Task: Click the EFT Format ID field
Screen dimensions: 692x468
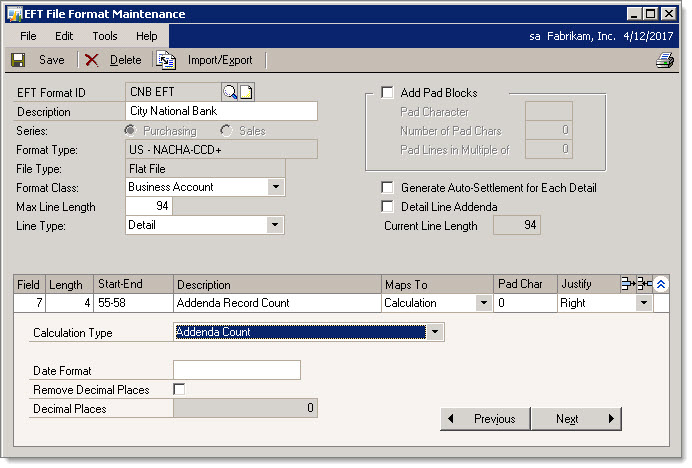Action: coord(173,92)
